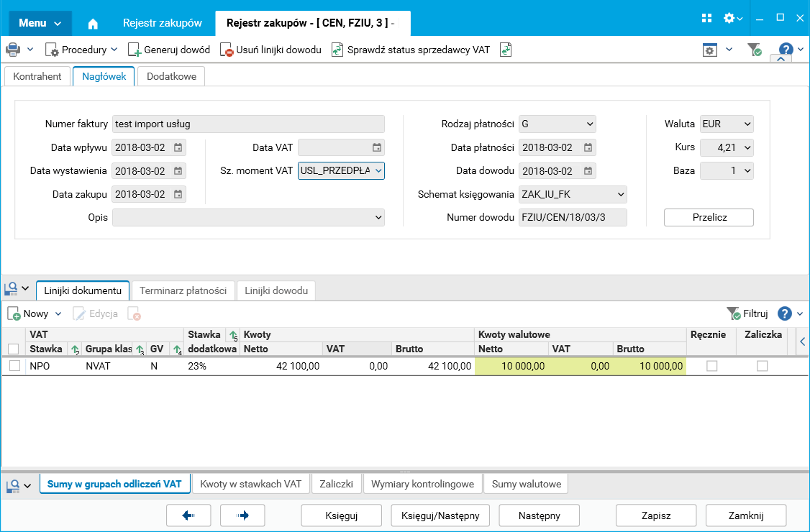Switch to the Dodatkowe tab
This screenshot has width=810, height=532.
(x=171, y=76)
